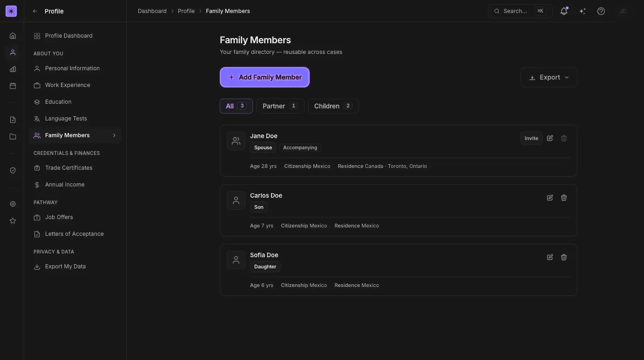Switch to the Children tab
Image resolution: width=644 pixels, height=360 pixels.
click(x=333, y=106)
